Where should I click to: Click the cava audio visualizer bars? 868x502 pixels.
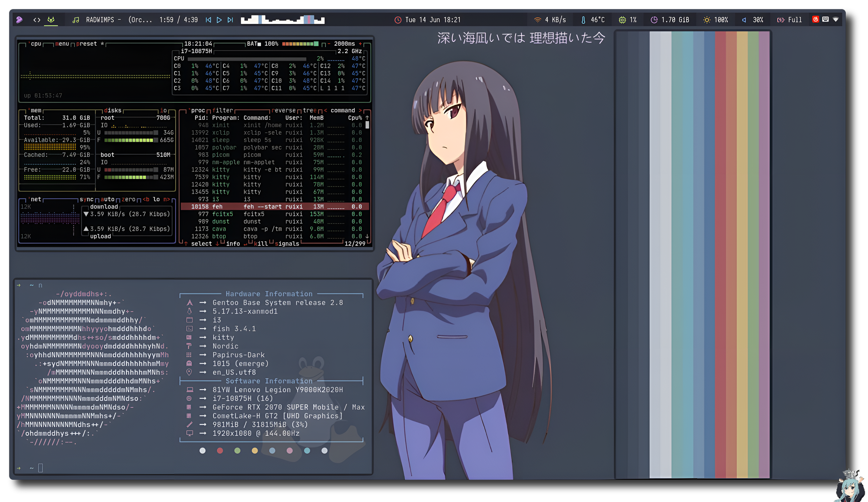pos(282,20)
